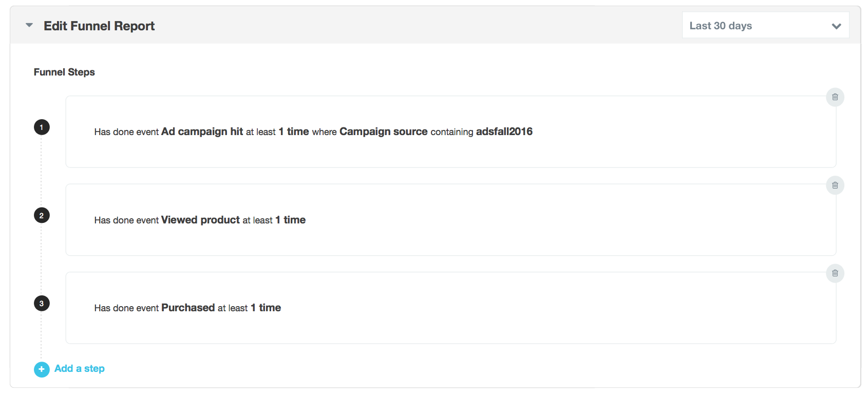Collapse the Edit Funnel Report section
The width and height of the screenshot is (868, 396).
[29, 25]
